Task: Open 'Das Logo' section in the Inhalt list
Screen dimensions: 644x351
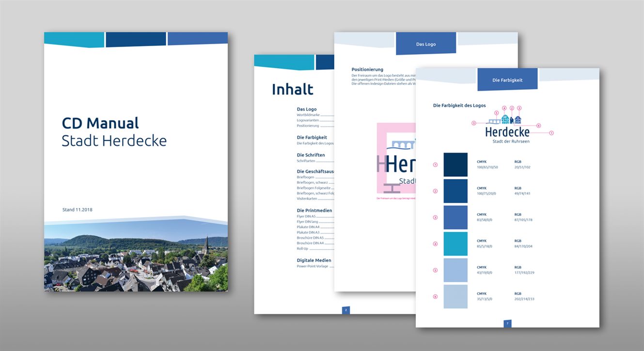Action: point(307,109)
